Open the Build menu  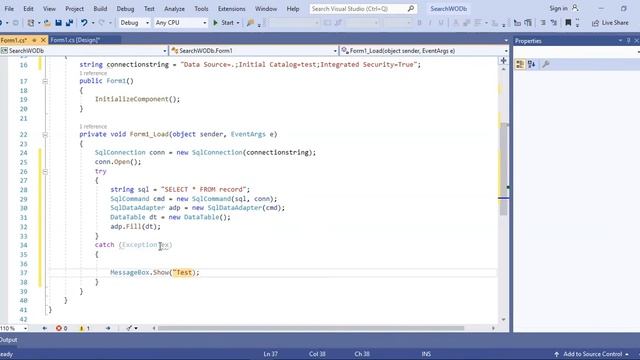pos(100,9)
